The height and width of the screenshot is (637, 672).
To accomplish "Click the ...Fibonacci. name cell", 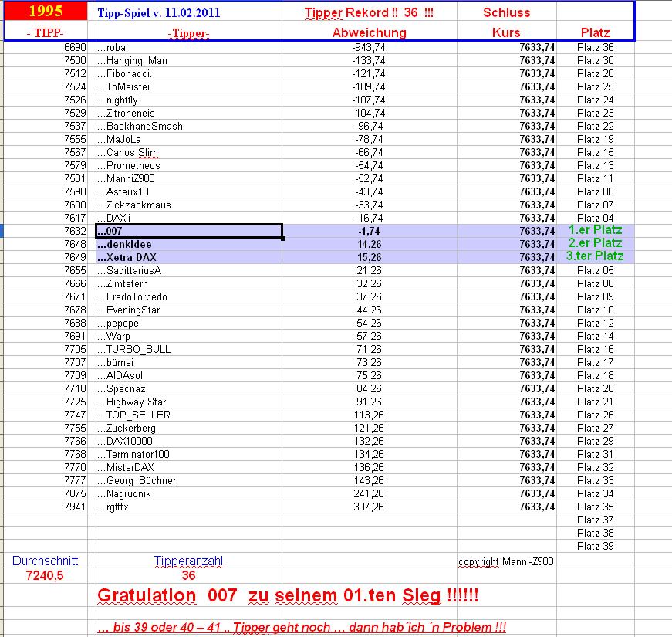I will tap(189, 74).
